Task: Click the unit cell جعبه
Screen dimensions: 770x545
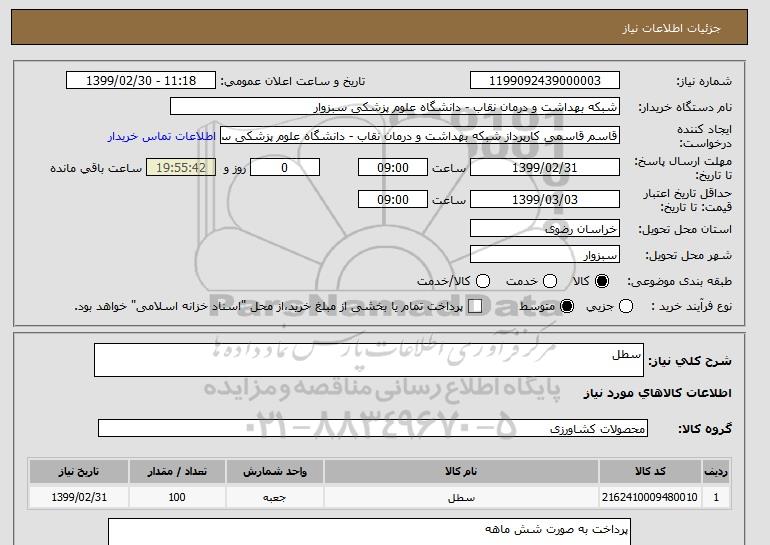Action: coord(275,497)
